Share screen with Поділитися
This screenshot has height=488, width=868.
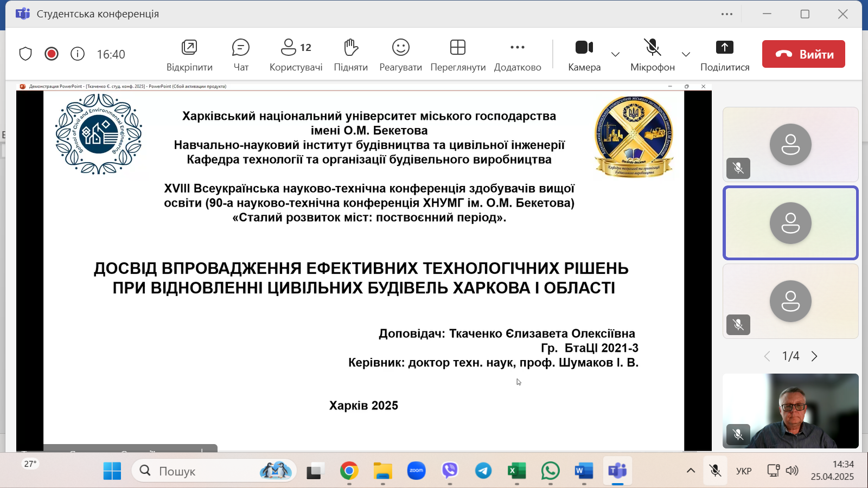tap(725, 55)
